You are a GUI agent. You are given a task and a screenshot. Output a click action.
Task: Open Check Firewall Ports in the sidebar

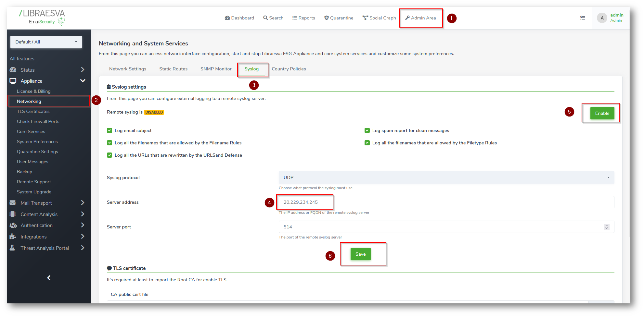(x=38, y=121)
